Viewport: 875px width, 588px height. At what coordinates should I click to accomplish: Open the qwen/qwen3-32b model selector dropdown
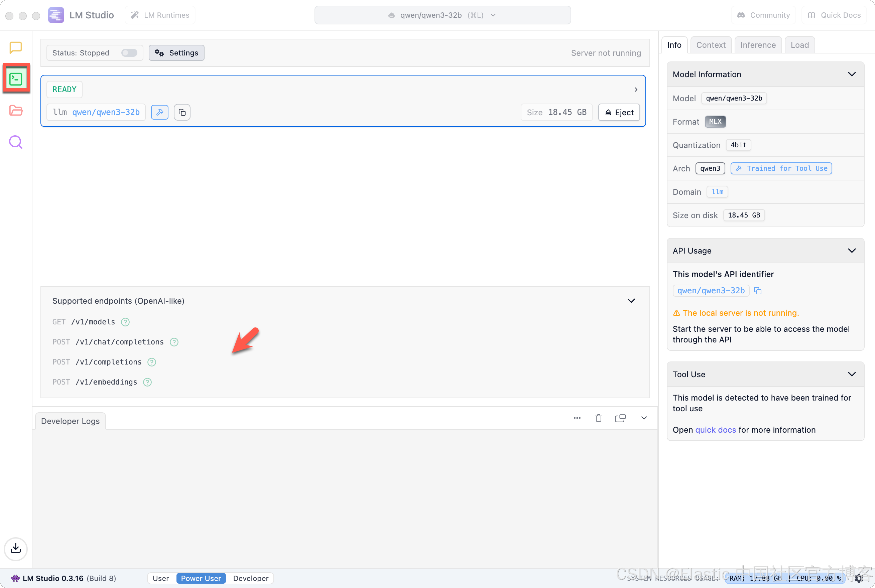point(443,15)
